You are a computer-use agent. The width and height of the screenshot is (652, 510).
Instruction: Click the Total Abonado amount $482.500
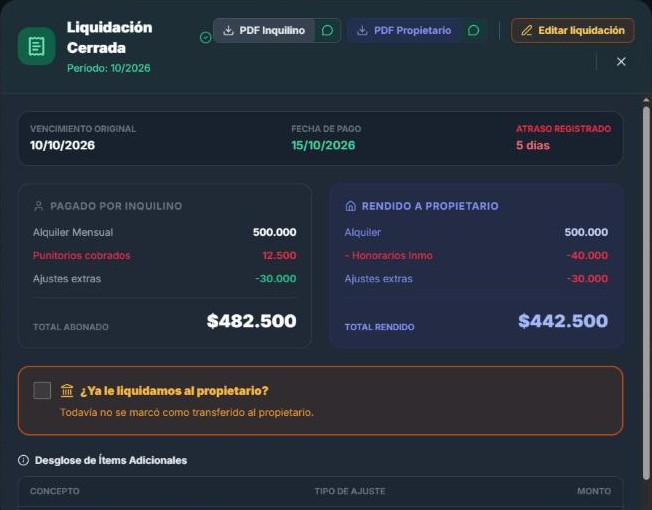(x=252, y=320)
